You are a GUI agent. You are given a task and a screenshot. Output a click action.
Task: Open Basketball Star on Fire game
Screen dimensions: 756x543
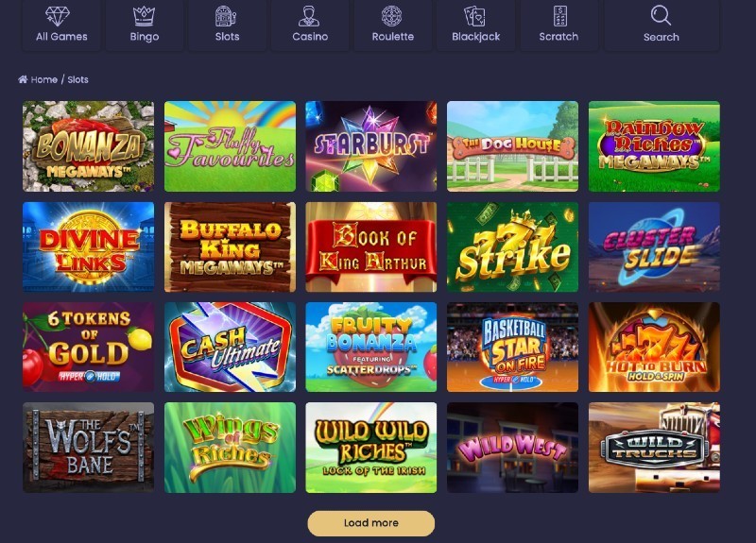coord(512,347)
